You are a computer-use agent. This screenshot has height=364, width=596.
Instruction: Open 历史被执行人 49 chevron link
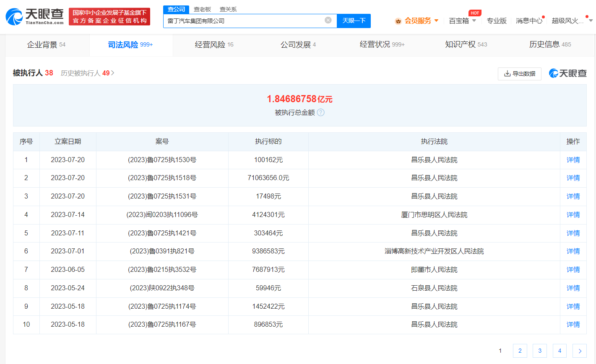coord(87,73)
